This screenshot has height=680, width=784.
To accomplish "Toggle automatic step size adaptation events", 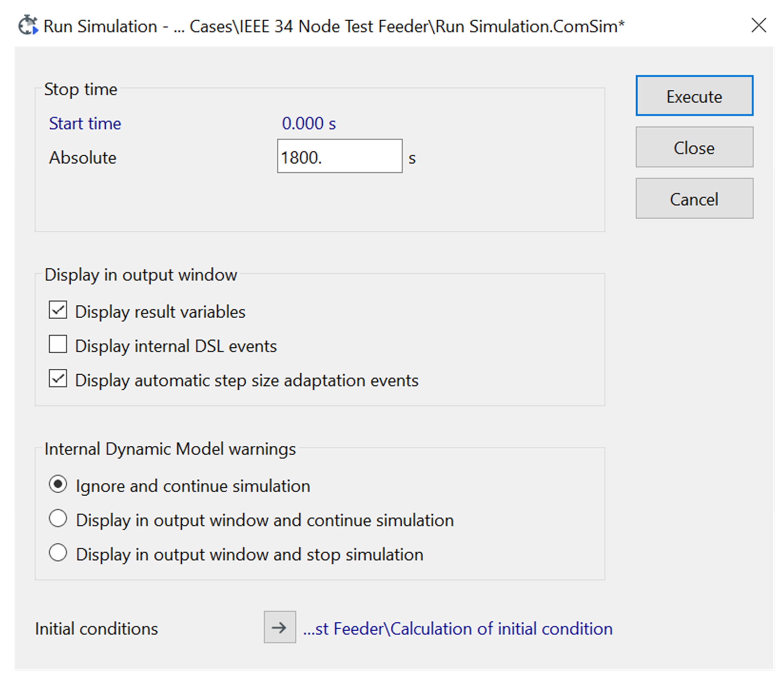I will [58, 379].
